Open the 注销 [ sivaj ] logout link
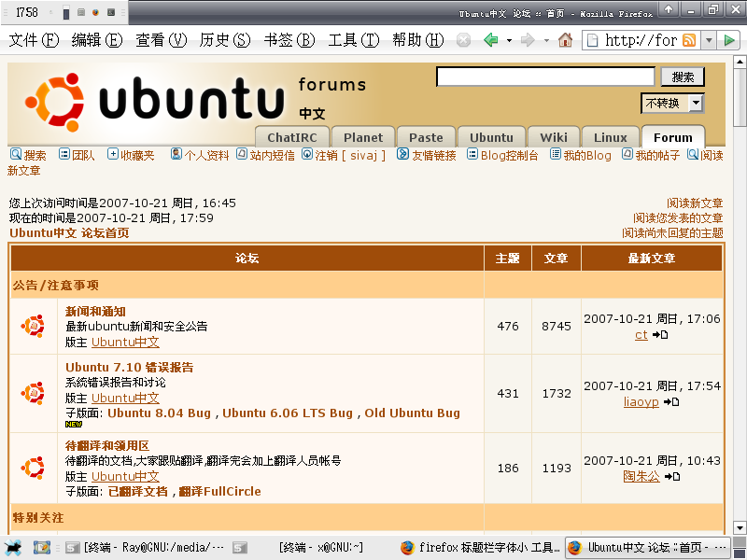This screenshot has width=747, height=560. tap(350, 155)
